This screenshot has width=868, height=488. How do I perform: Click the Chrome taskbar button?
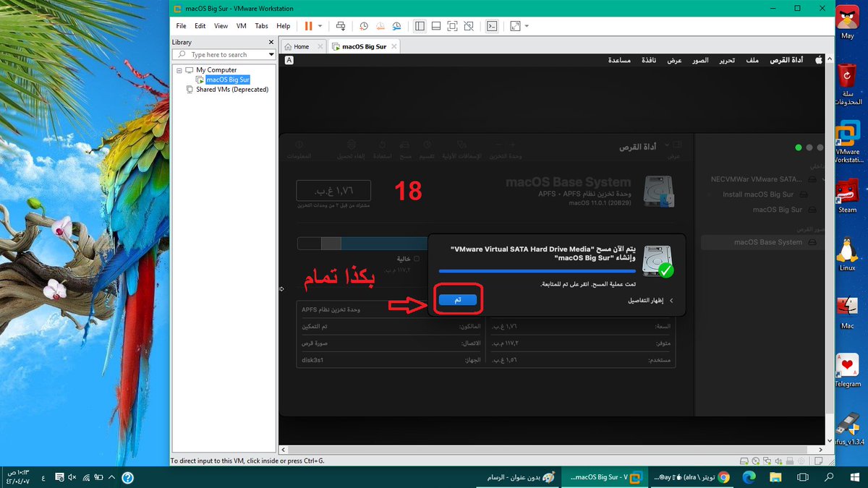[x=694, y=477]
